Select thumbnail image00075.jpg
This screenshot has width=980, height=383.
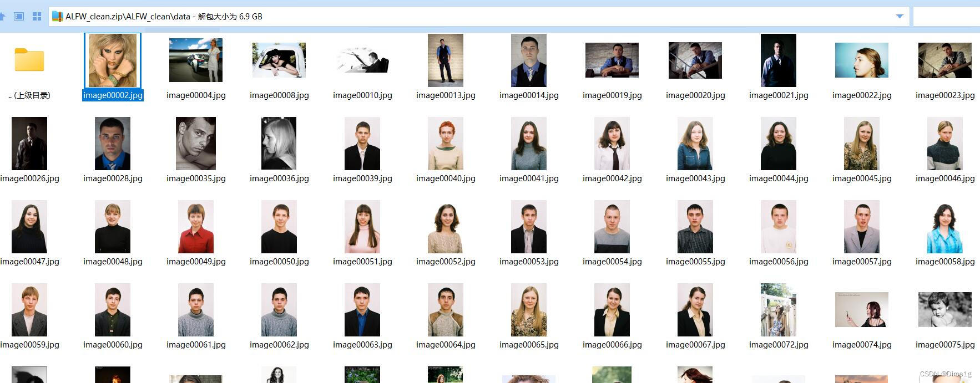[945, 309]
